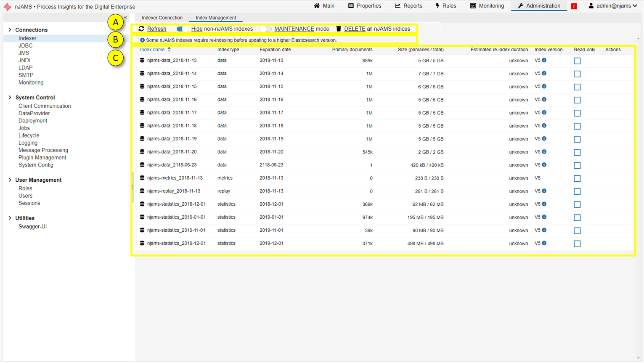Click database icon for njams-data_2018-11-15
Viewport: 644px width, 363px height.
pos(142,86)
